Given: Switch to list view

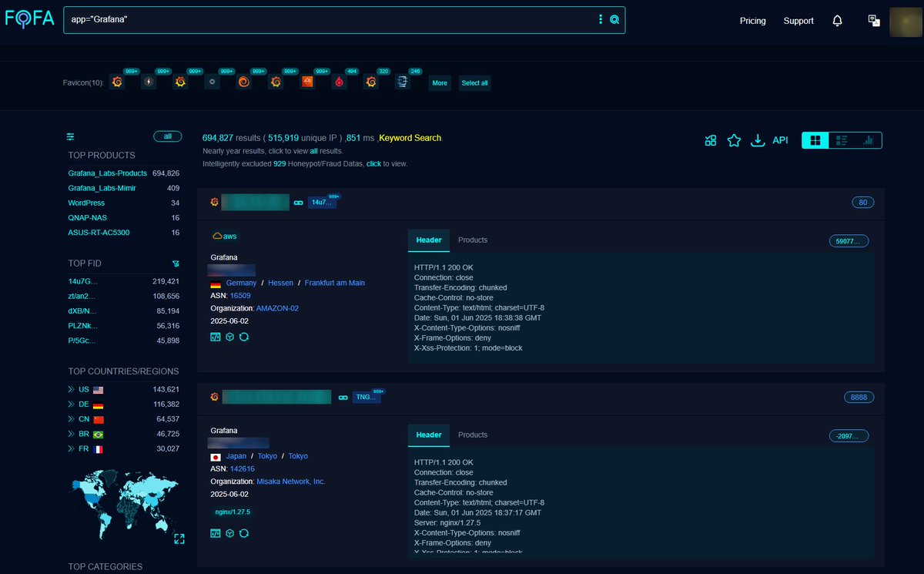Looking at the screenshot, I should pos(842,140).
